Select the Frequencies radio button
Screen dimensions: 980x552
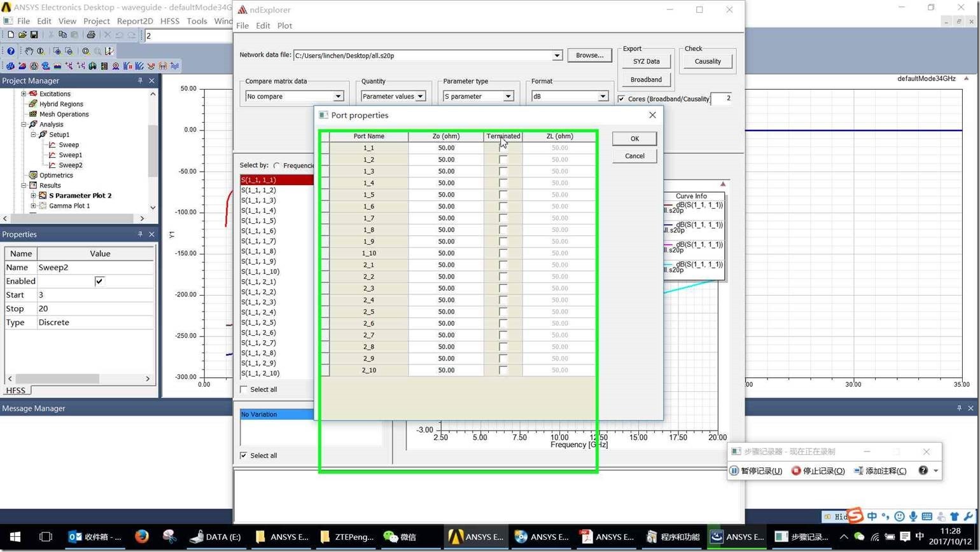(277, 165)
